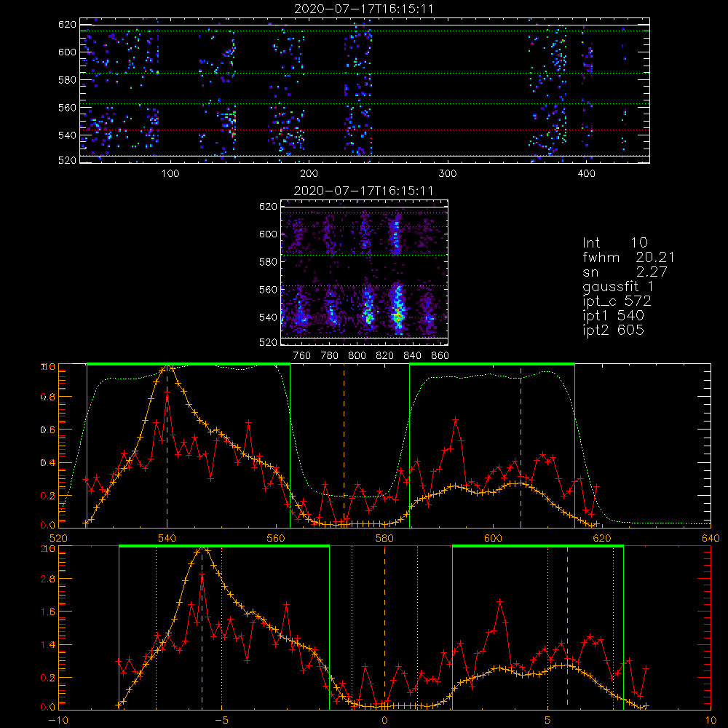This screenshot has height=728, width=728.
Task: Click y-axis label '600' of top plot
Action: (67, 52)
